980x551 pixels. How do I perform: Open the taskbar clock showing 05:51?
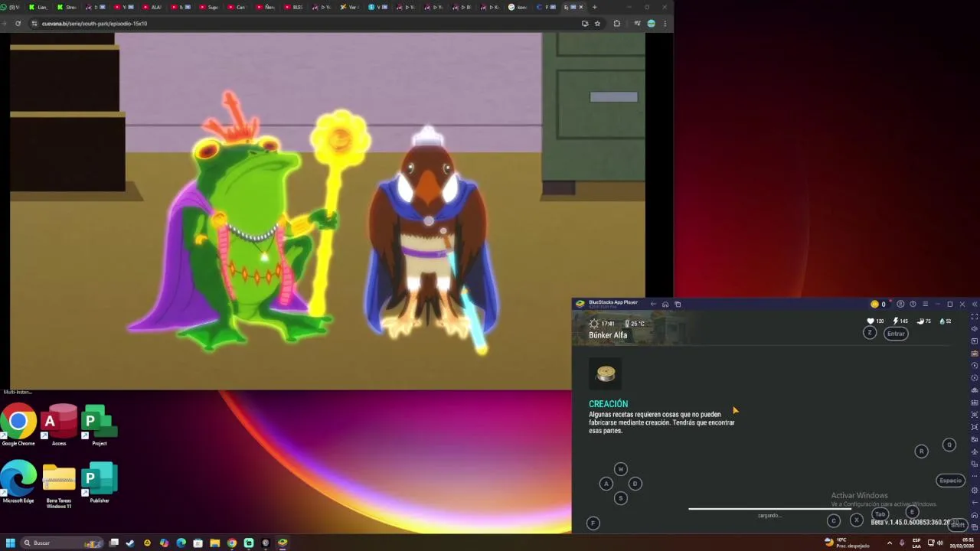962,543
